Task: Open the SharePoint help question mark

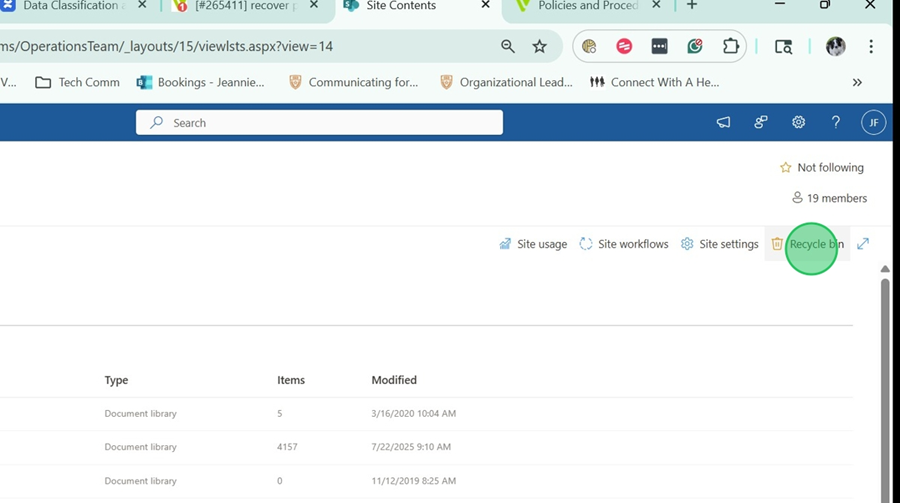Action: tap(836, 122)
